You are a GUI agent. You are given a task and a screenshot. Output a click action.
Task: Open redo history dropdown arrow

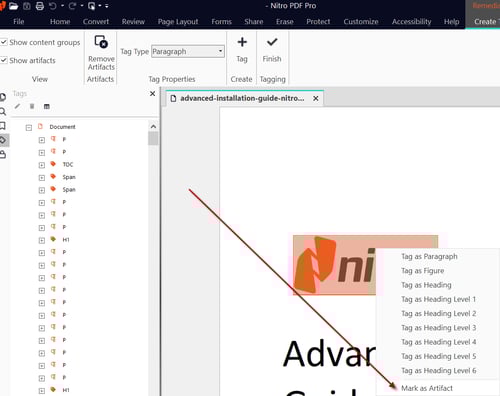click(x=82, y=6)
